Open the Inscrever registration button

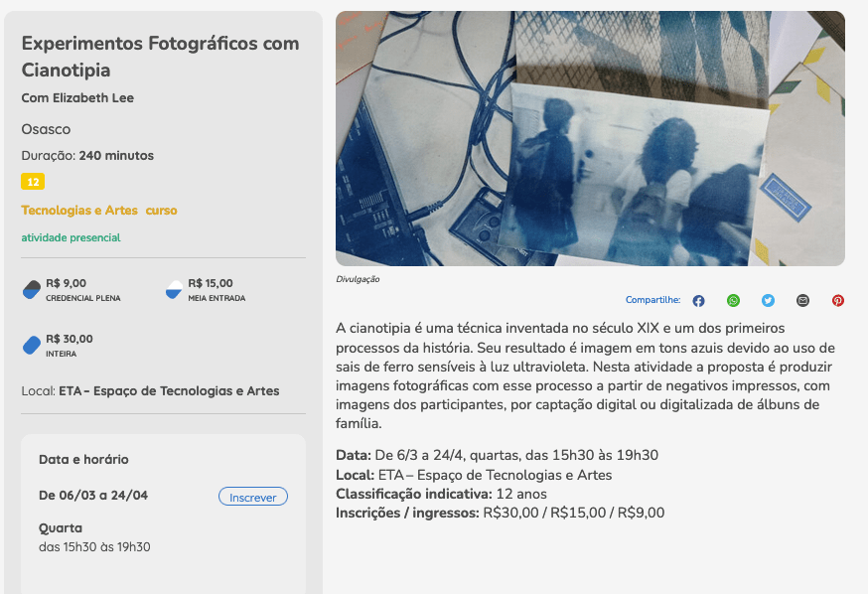click(253, 497)
